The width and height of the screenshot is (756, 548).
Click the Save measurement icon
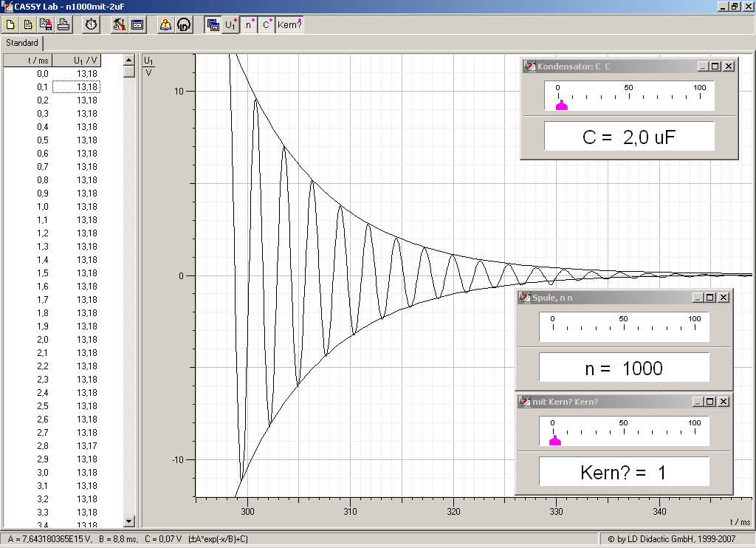[x=46, y=24]
